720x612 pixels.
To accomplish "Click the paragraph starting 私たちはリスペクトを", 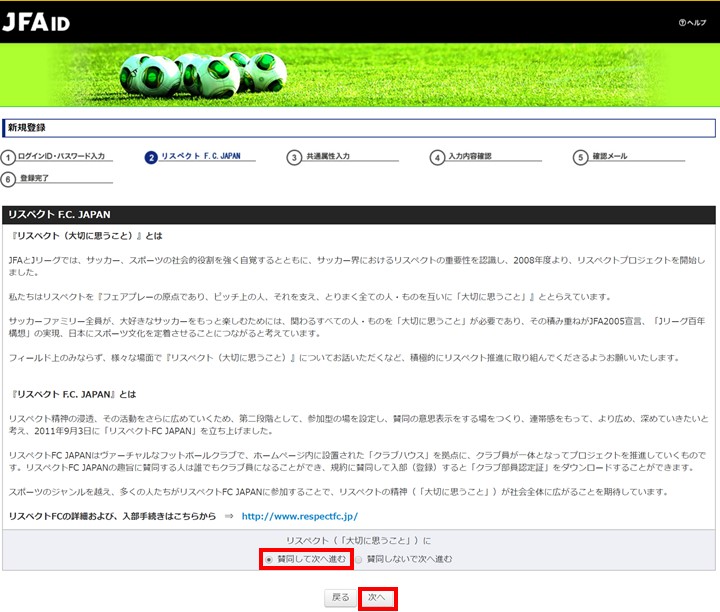I will [310, 297].
